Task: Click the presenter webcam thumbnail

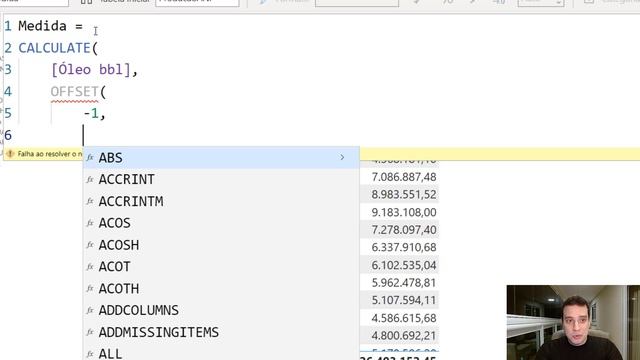Action: tap(573, 322)
